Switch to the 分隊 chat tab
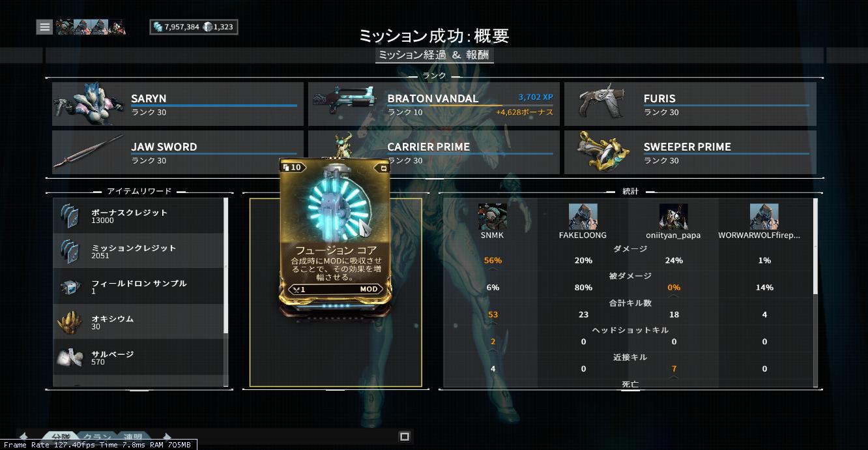This screenshot has width=868, height=450. tap(61, 437)
